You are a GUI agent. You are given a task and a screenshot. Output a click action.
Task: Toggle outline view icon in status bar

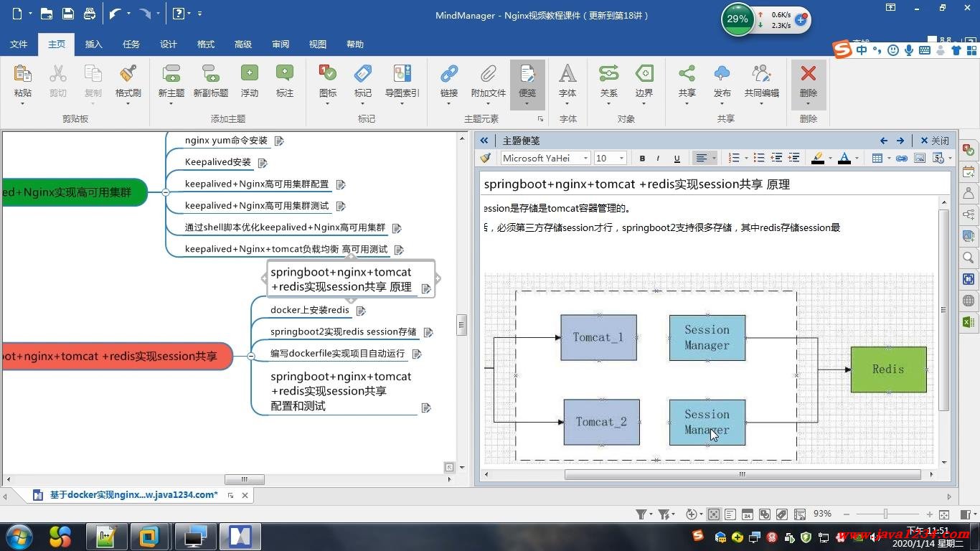(730, 514)
